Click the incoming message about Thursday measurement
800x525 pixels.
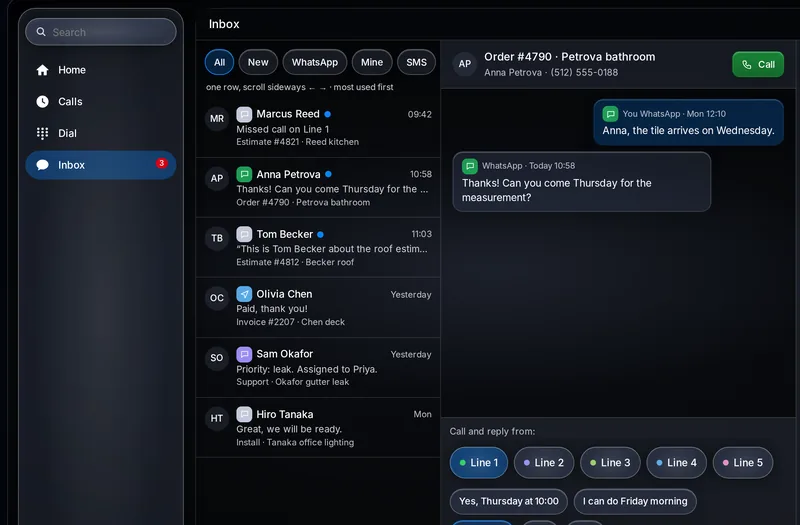click(582, 182)
